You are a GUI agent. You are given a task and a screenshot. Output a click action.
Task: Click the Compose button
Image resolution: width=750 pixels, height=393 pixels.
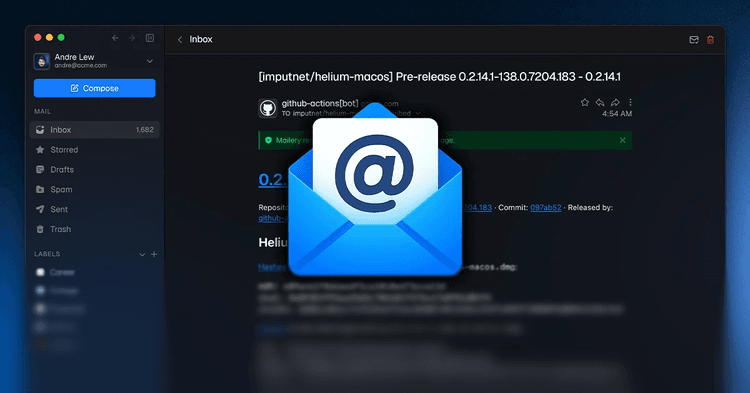click(94, 88)
